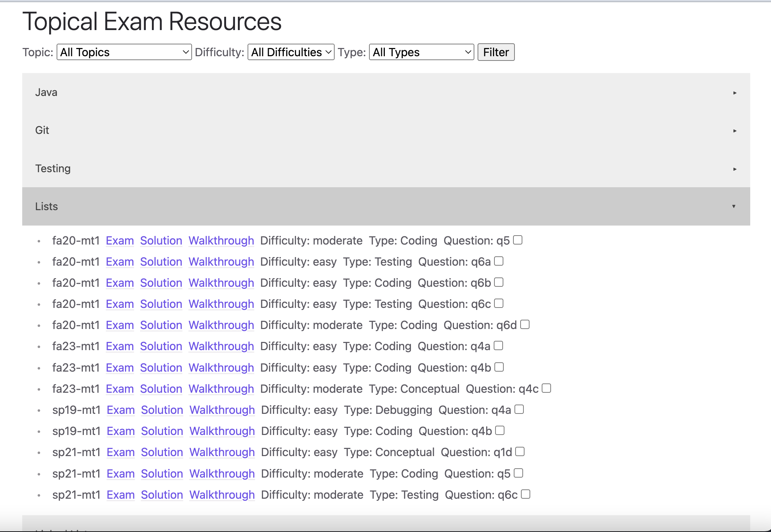Click the Filter button
Image resolution: width=771 pixels, height=532 pixels.
(495, 52)
